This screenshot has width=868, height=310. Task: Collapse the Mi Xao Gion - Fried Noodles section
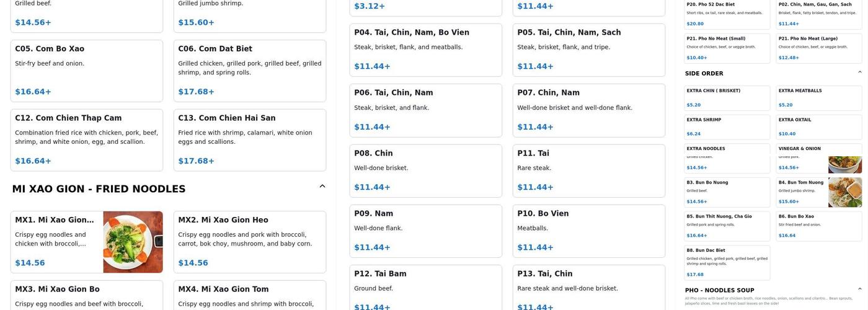[x=322, y=186]
